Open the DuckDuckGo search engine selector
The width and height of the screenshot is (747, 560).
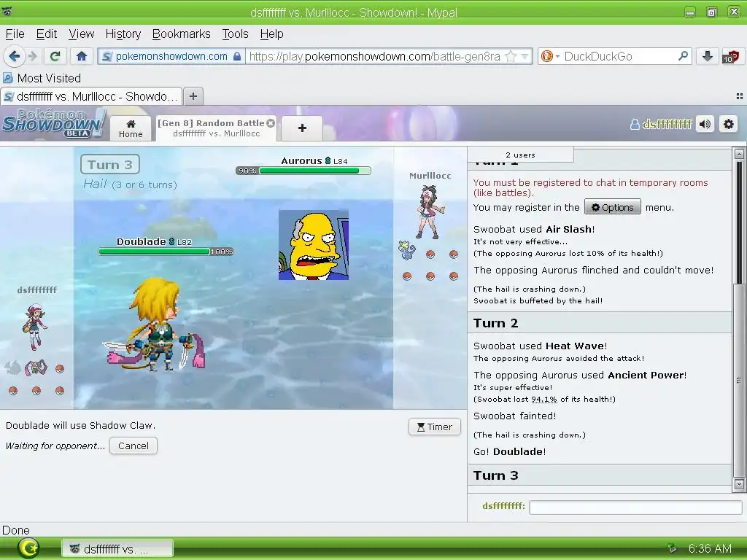click(550, 56)
